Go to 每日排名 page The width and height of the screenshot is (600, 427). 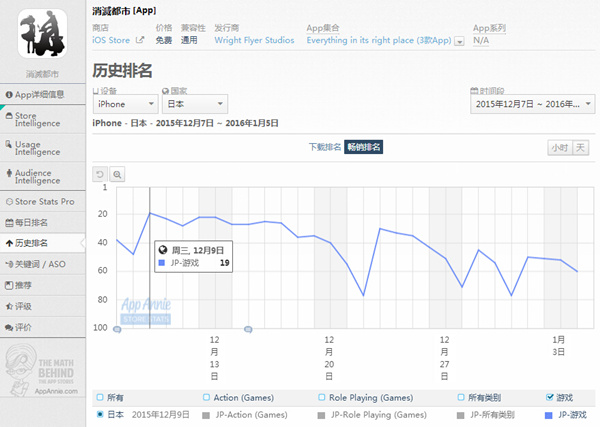tap(42, 222)
